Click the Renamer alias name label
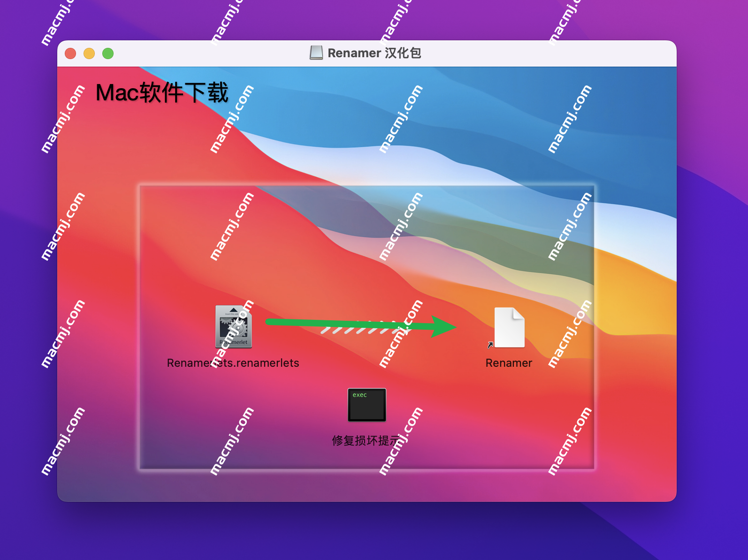The height and width of the screenshot is (560, 748). click(509, 363)
